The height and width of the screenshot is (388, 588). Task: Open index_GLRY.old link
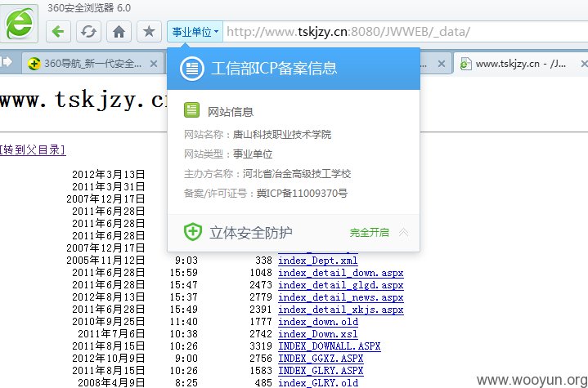tap(317, 383)
